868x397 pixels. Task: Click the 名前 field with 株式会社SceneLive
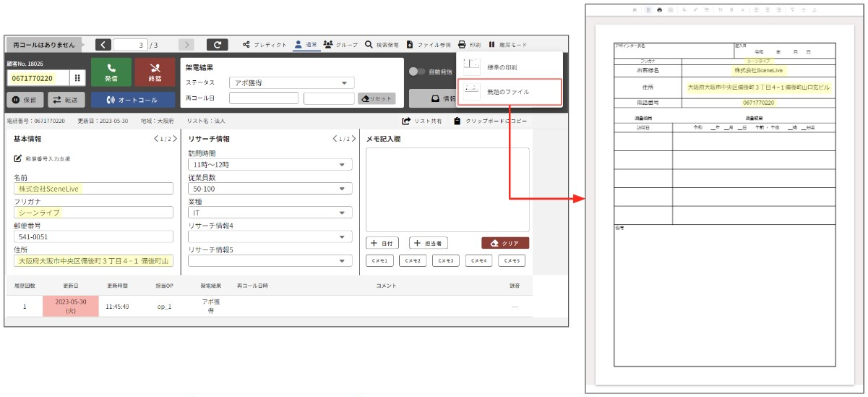tap(93, 189)
